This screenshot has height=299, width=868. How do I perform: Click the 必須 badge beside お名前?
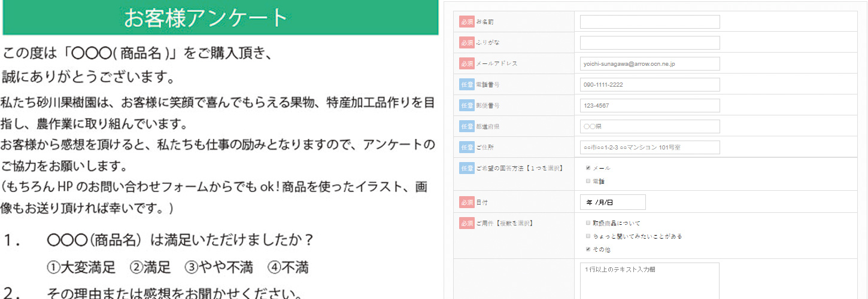point(467,22)
